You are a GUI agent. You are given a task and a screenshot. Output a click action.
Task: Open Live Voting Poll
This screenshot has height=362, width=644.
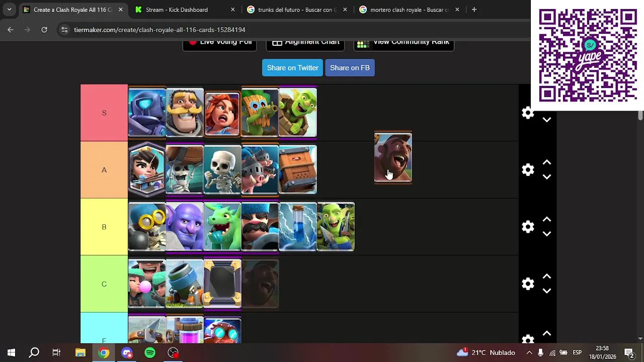(x=219, y=44)
